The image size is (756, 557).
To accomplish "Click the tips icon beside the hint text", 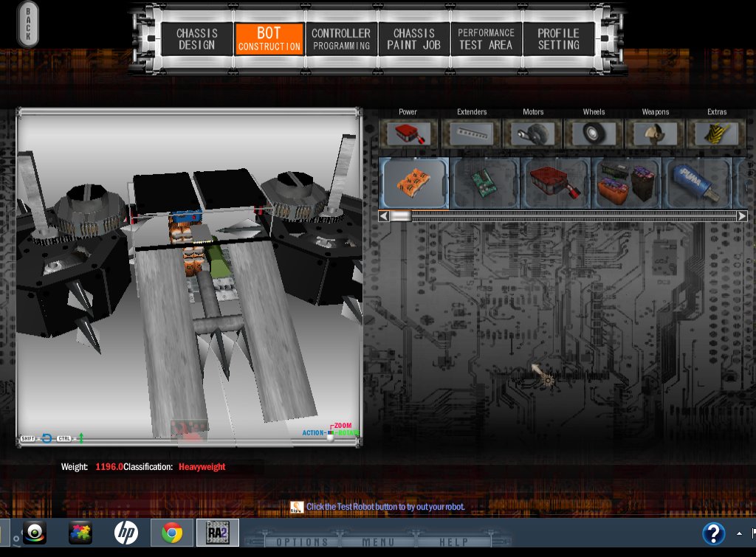I will click(297, 506).
